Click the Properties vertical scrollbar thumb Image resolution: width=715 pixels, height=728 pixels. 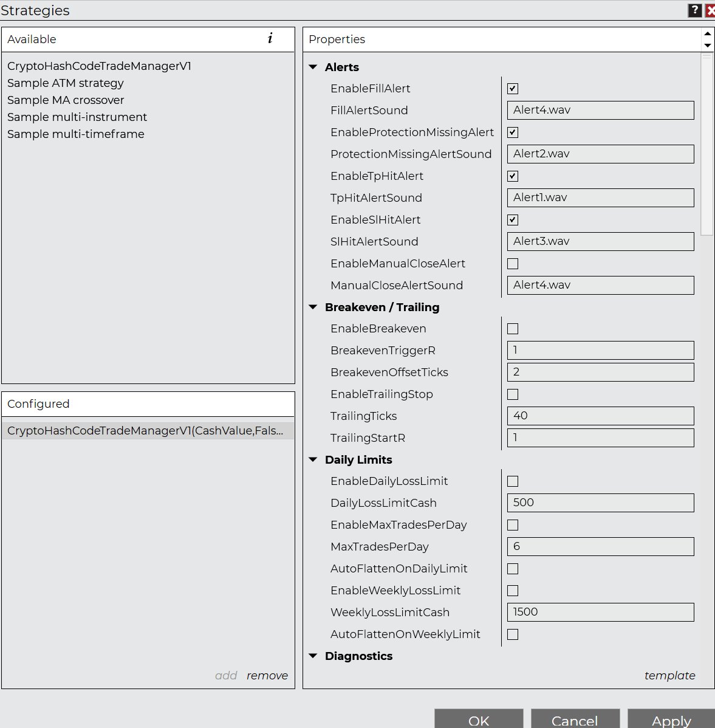point(706,145)
